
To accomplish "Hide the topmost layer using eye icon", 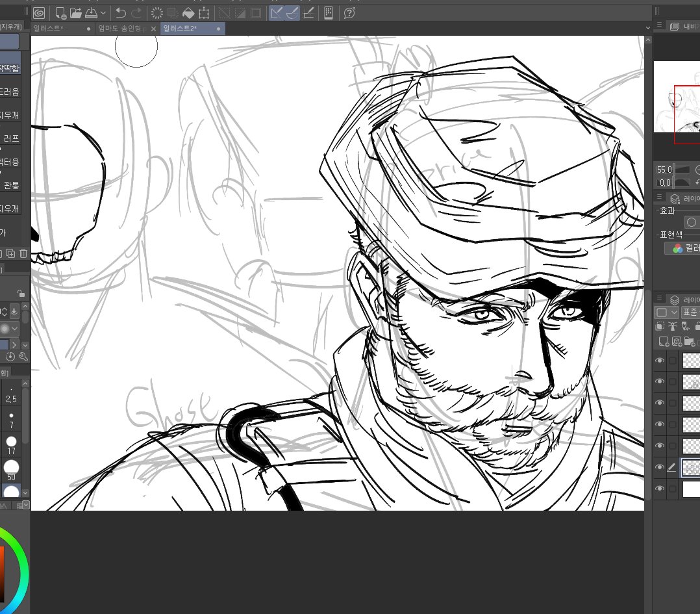I will (660, 361).
